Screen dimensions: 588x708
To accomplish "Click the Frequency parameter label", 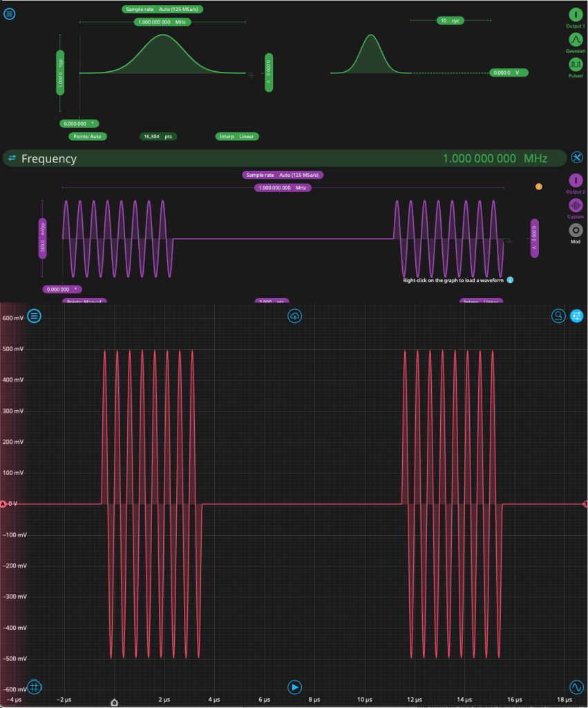I will (49, 158).
